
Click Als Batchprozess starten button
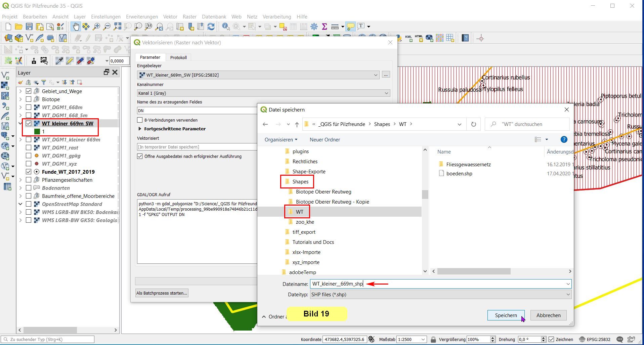[162, 293]
